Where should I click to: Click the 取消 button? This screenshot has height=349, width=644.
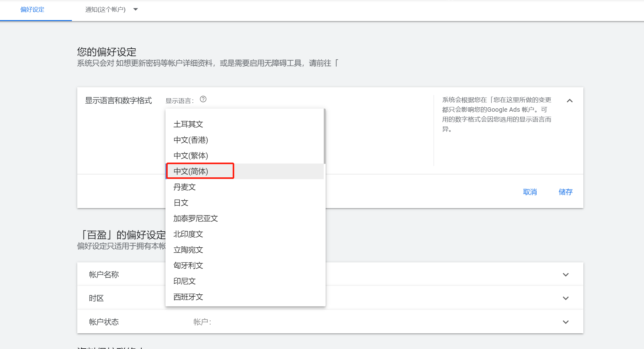pyautogui.click(x=530, y=192)
